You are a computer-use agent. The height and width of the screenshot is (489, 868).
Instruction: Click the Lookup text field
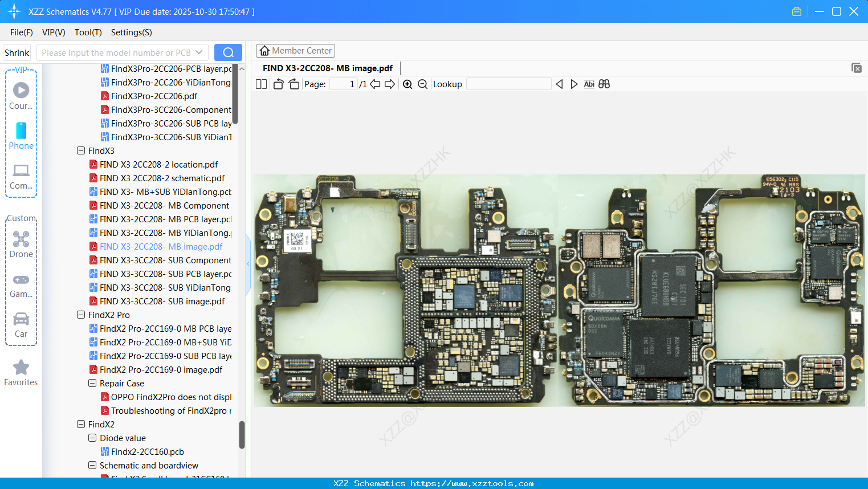pos(508,84)
